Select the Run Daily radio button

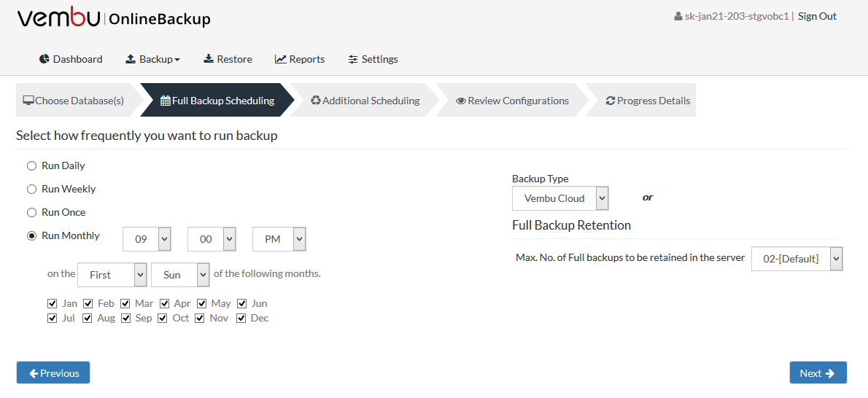(31, 165)
